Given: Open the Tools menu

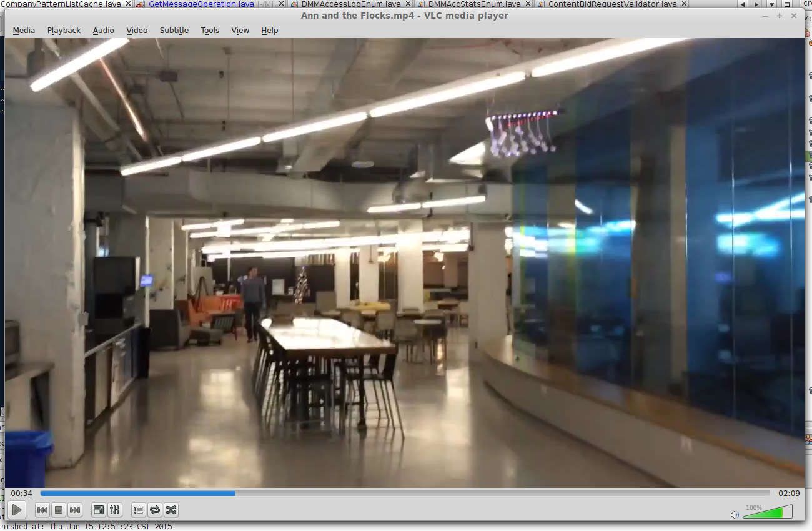Looking at the screenshot, I should 210,30.
